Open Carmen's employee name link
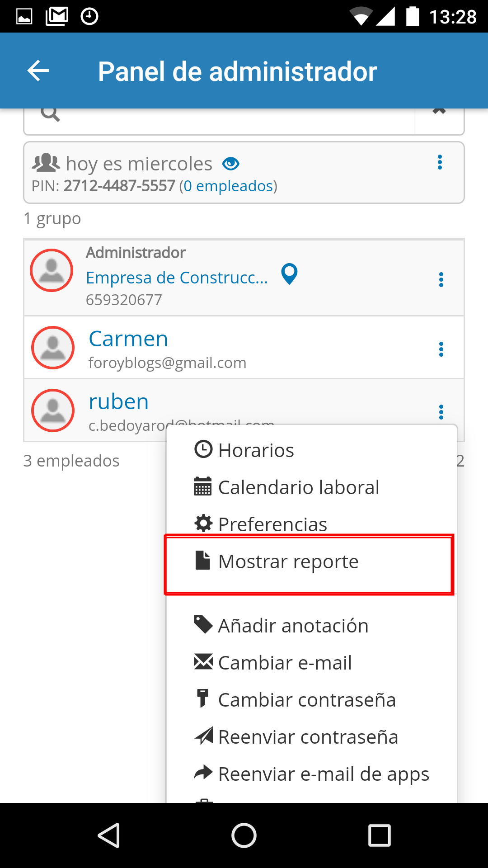 click(128, 339)
